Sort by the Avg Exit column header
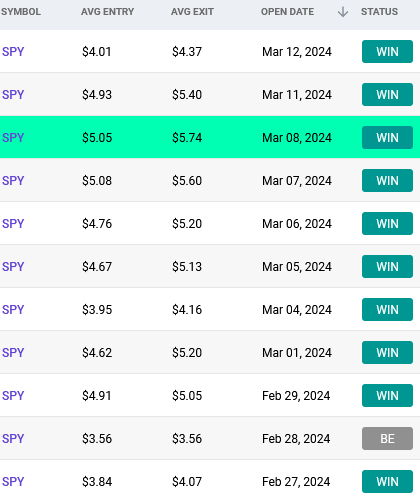 pos(192,12)
